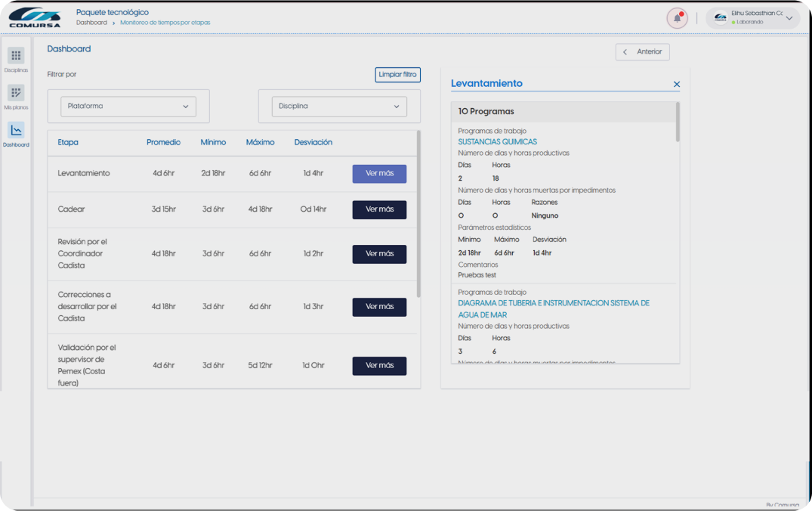The width and height of the screenshot is (812, 511).
Task: Click Ver más for Correcciones a desarrollar
Action: pos(379,307)
